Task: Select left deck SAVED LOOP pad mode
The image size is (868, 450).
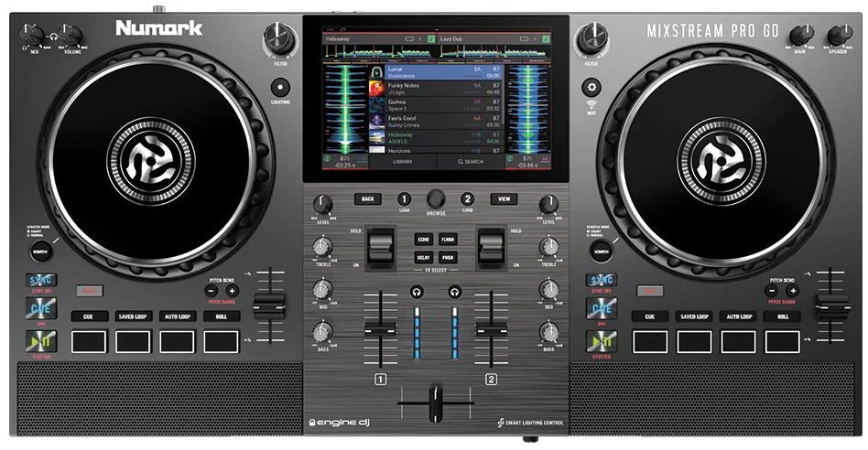Action: pyautogui.click(x=133, y=316)
